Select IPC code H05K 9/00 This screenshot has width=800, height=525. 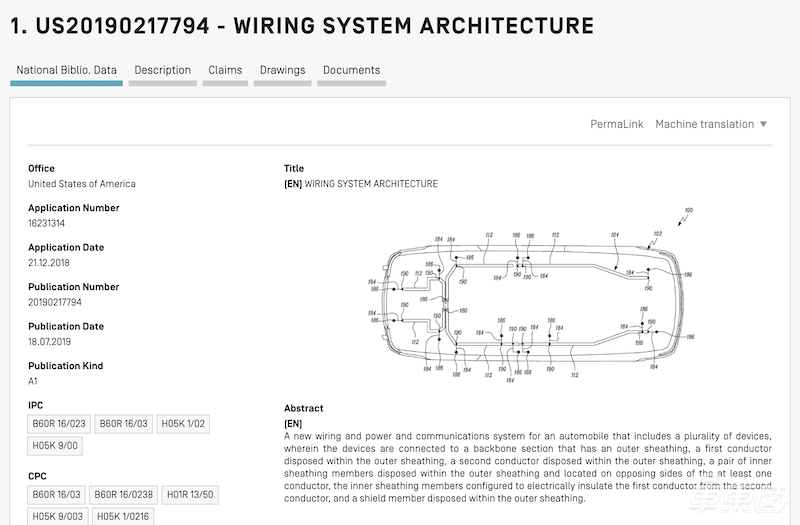click(55, 446)
